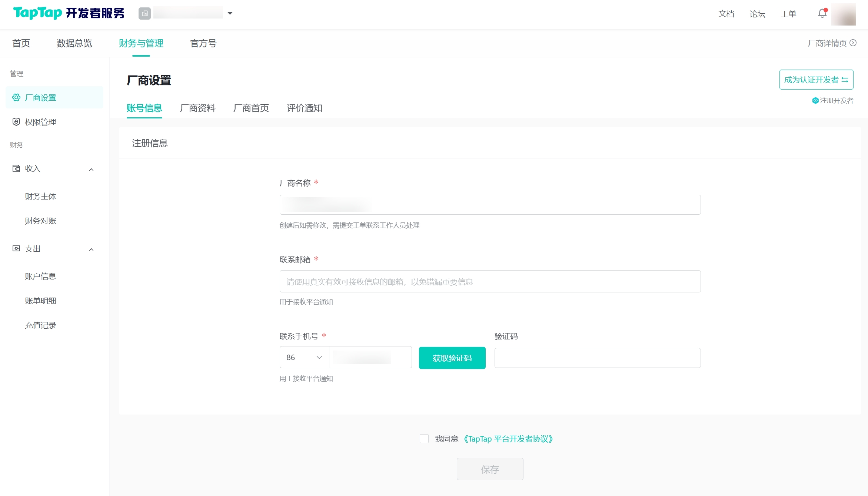The height and width of the screenshot is (496, 868).
Task: Click the 成为认证开发者 button
Action: pos(816,80)
